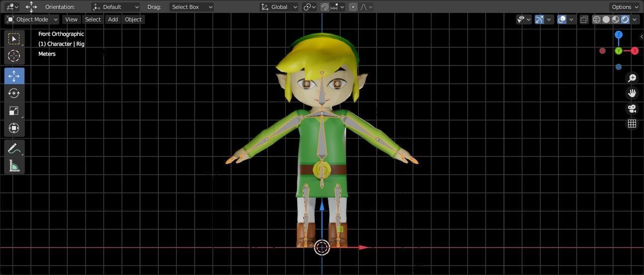644x275 pixels.
Task: Click the 3D cursor at the origin
Action: click(x=322, y=247)
